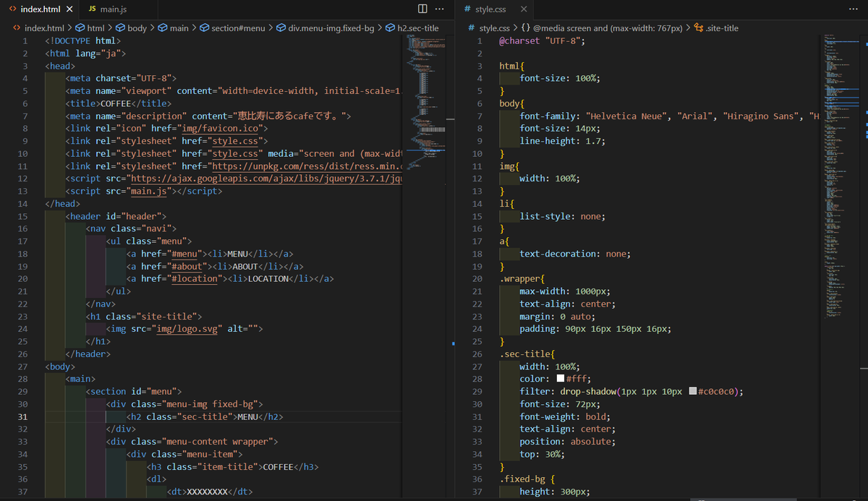Click the .fixed-bg selector line
Screen dimensions: 868x501
527,479
